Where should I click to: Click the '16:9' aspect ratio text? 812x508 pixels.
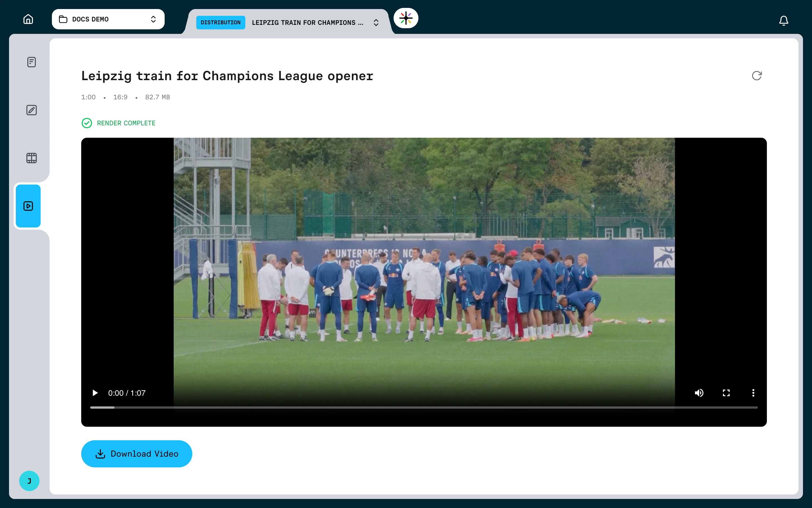pyautogui.click(x=120, y=97)
